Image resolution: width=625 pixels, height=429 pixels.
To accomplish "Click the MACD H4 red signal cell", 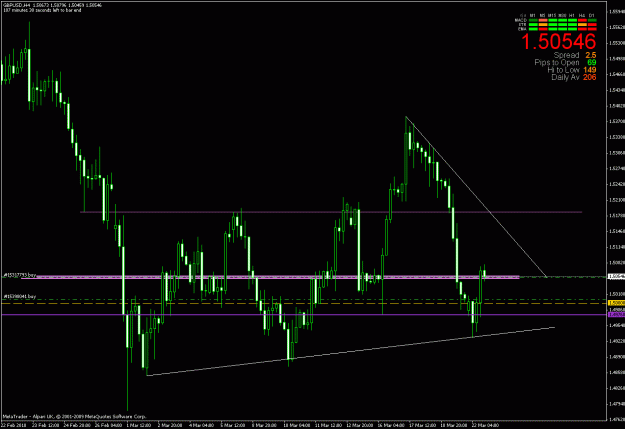I will tap(582, 20).
